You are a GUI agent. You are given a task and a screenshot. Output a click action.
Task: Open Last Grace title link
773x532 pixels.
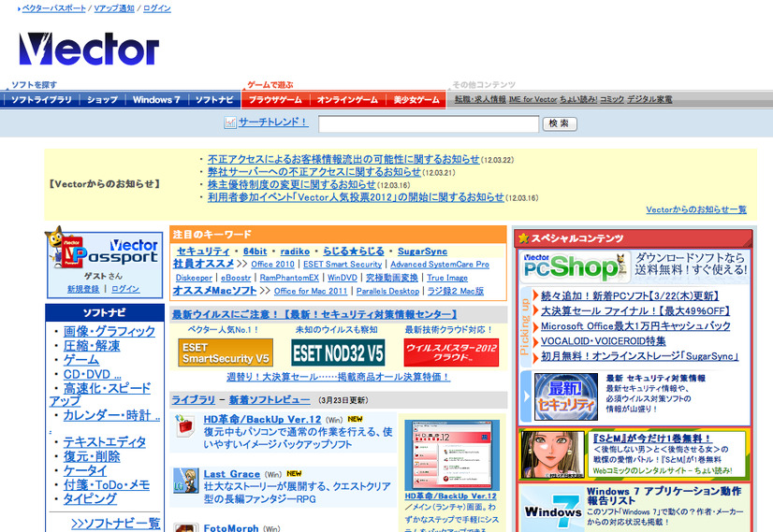click(232, 474)
